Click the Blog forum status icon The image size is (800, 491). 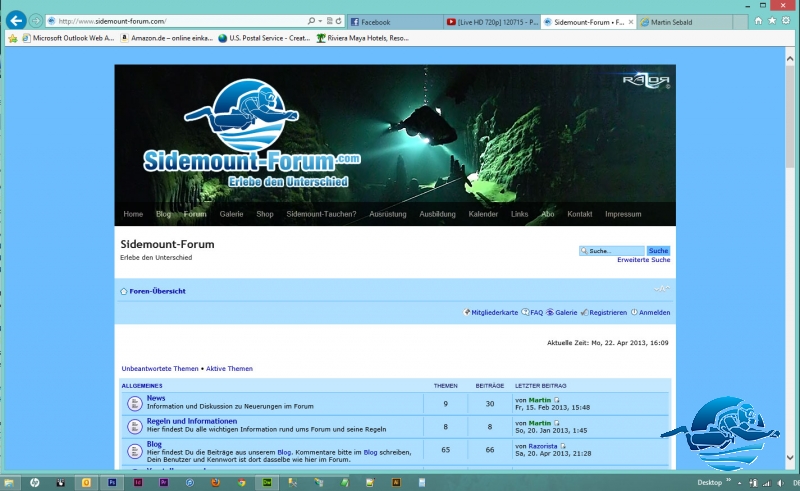coord(135,451)
